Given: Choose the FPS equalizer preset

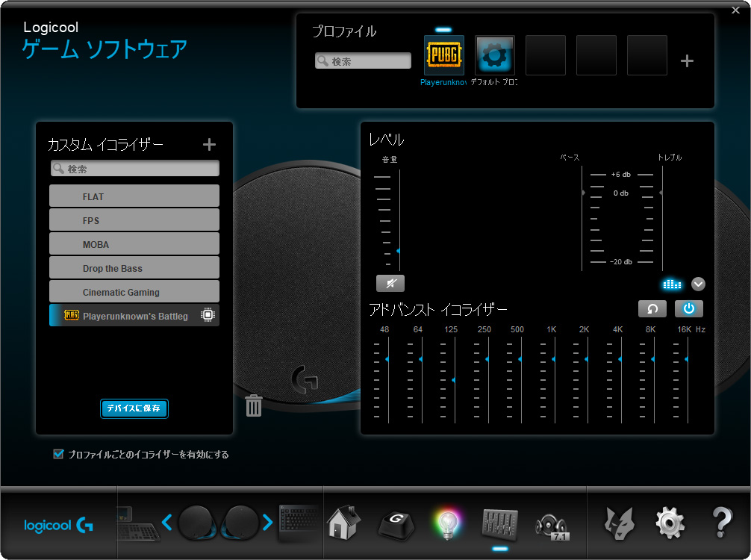Looking at the screenshot, I should tap(134, 220).
